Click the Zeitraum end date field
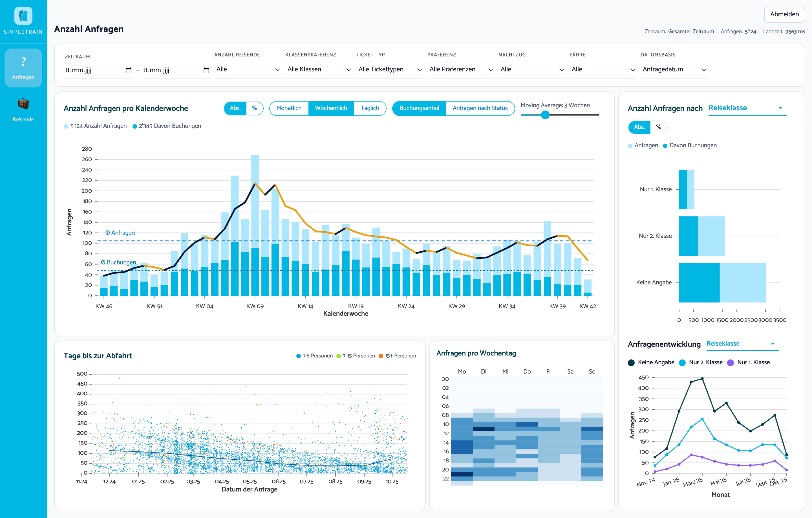The height and width of the screenshot is (518, 812). [x=176, y=70]
